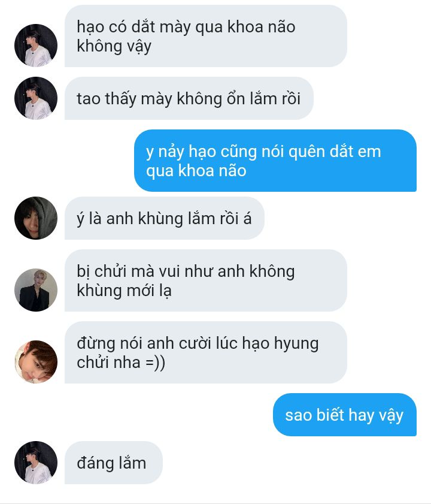Click blue bubble "y nảy hạo cũng nói quên"

pos(275,161)
